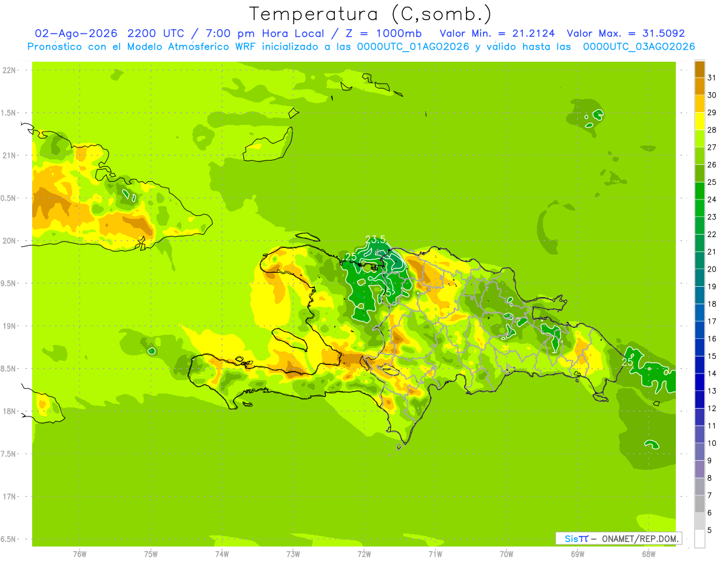The image size is (728, 562).
Task: Click the '20N' latitude axis label
Action: point(9,241)
